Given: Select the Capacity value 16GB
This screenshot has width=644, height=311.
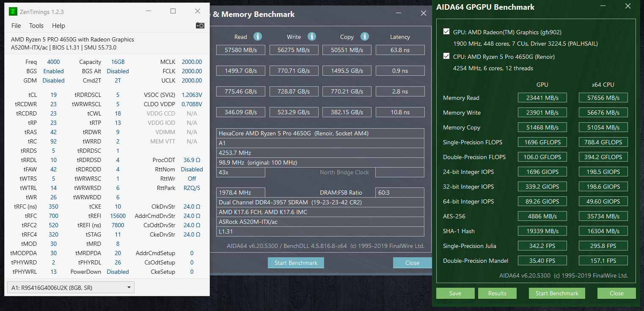Looking at the screenshot, I should click(118, 62).
